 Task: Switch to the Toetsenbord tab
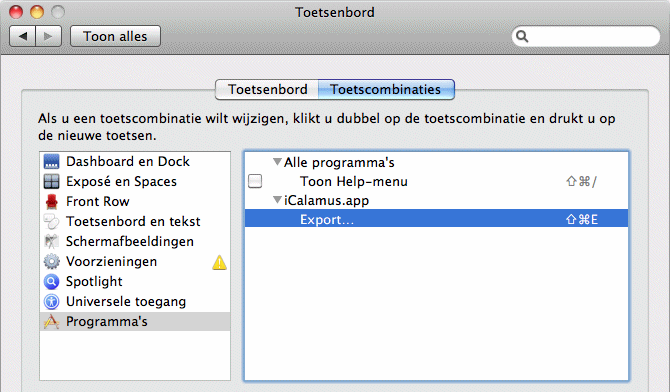pos(267,89)
